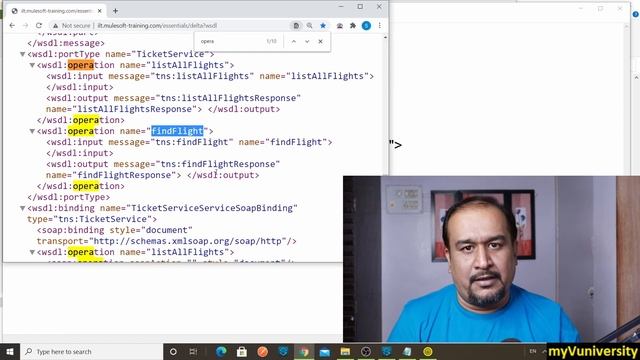640x360 pixels.
Task: Select the ilt.mulesoft-training.com browser tab
Action: pyautogui.click(x=57, y=11)
